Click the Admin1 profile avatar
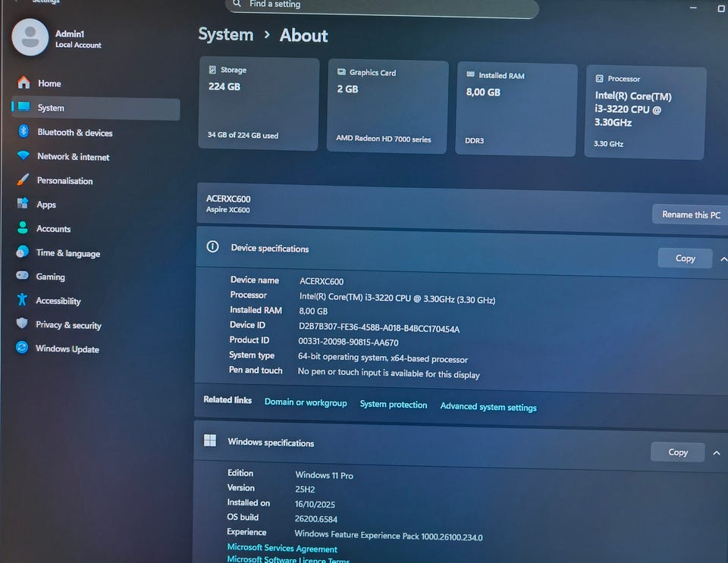This screenshot has width=728, height=563. (x=30, y=37)
